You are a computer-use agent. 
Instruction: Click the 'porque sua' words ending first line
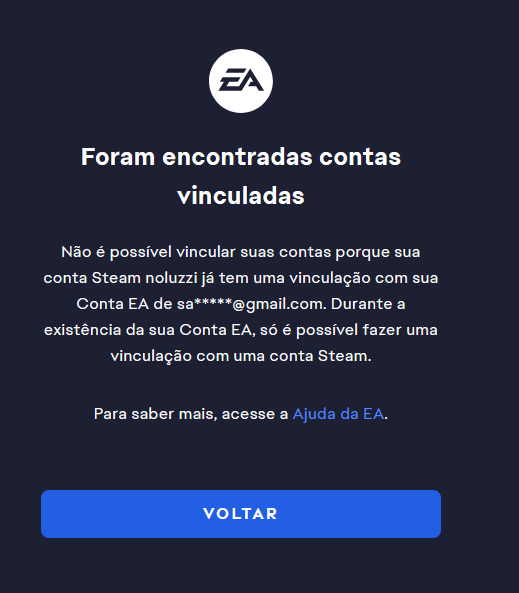tap(378, 252)
